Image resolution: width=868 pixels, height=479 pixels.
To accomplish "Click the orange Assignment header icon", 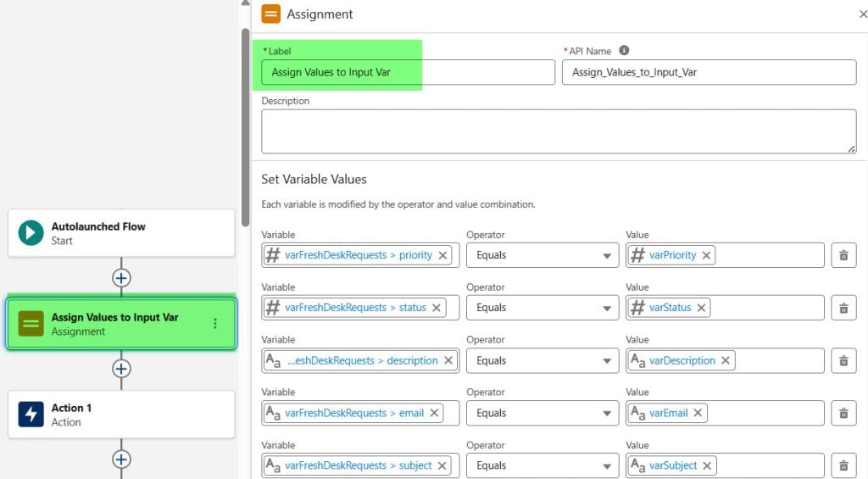I will tap(270, 14).
